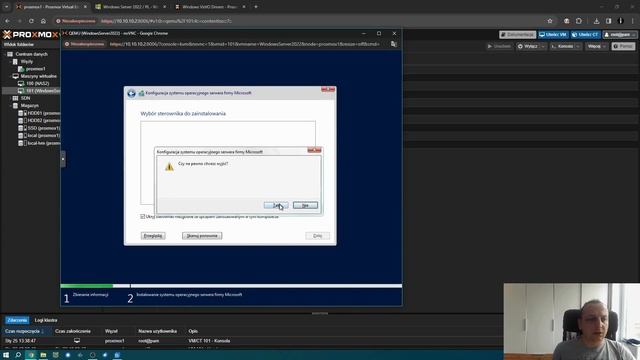The width and height of the screenshot is (640, 360).
Task: Click the main Chrome address bar URL
Action: 167,21
